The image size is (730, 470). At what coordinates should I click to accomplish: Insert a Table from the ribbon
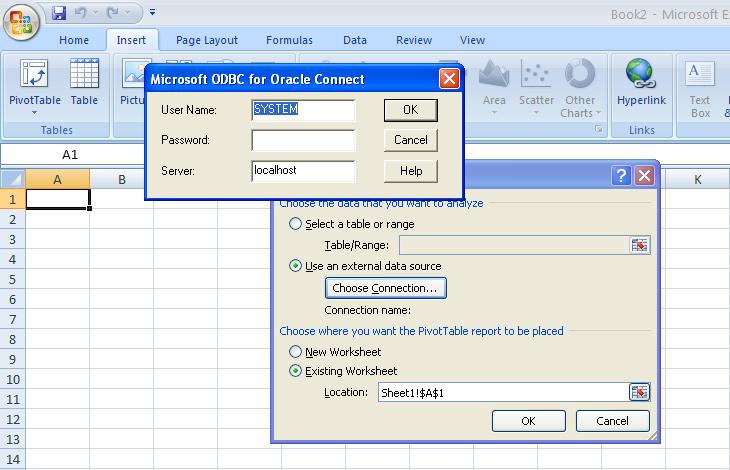tap(84, 81)
